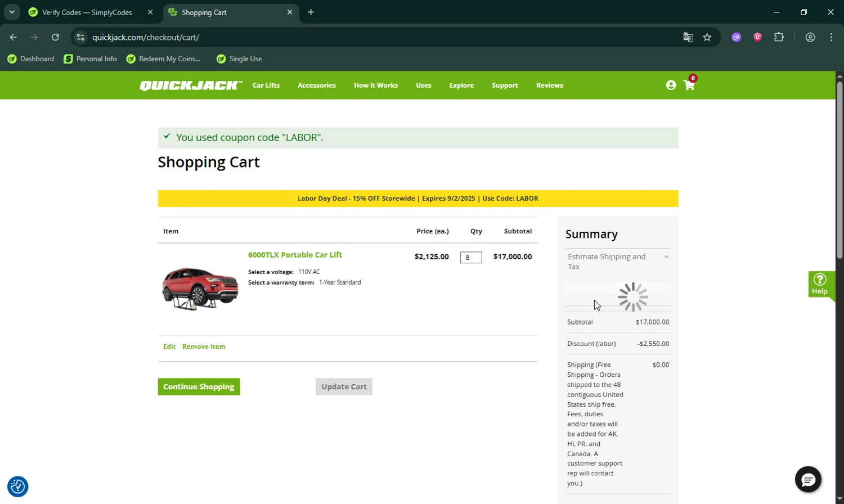
Task: Open Support menu
Action: point(505,85)
